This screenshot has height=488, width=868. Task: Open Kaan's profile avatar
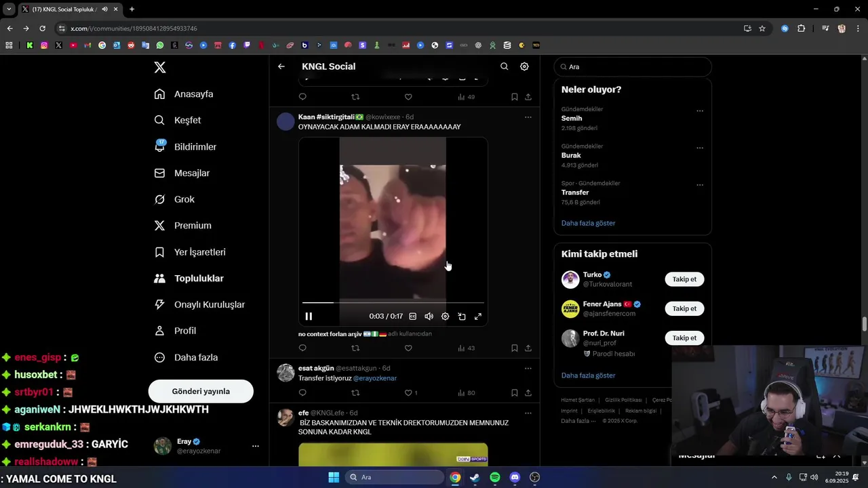(x=286, y=121)
